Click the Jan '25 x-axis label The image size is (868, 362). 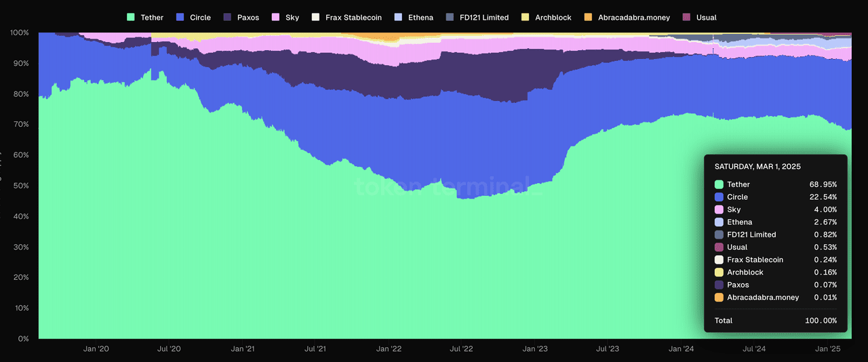point(827,349)
